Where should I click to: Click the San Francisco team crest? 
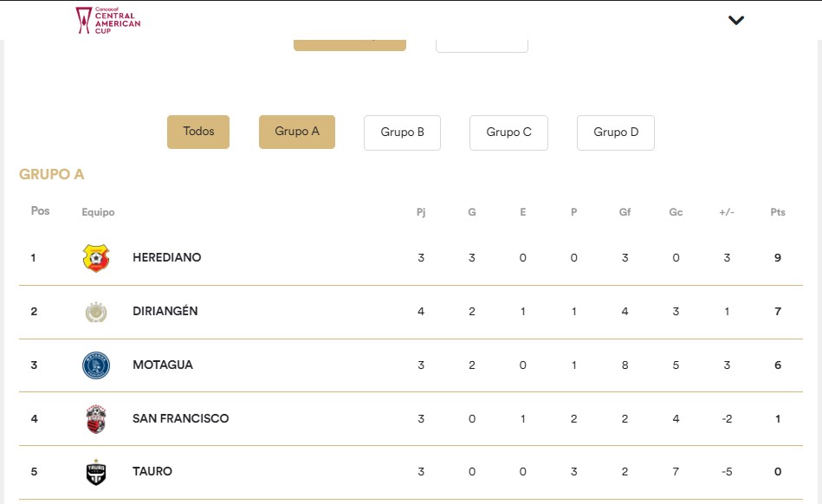(96, 418)
